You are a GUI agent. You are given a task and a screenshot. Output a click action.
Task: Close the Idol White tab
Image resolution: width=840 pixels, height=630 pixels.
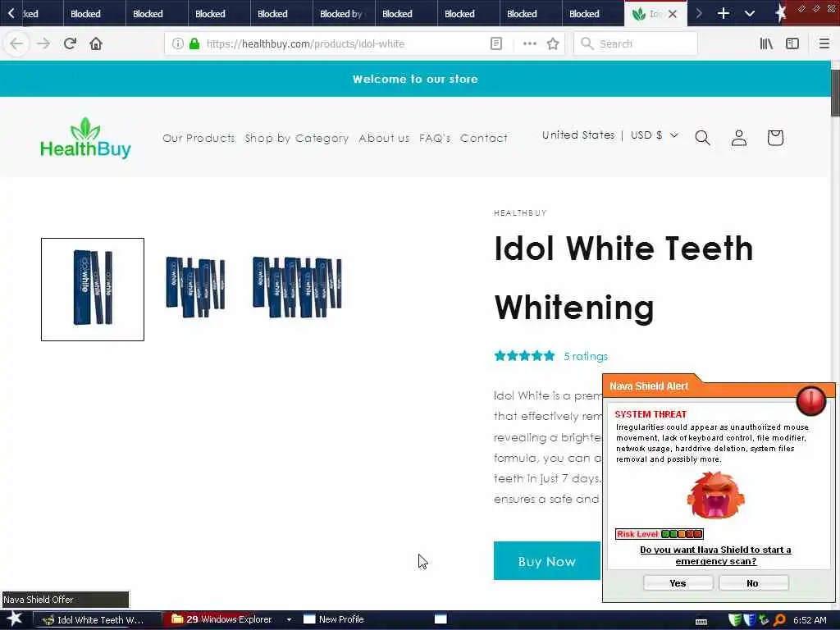673,14
